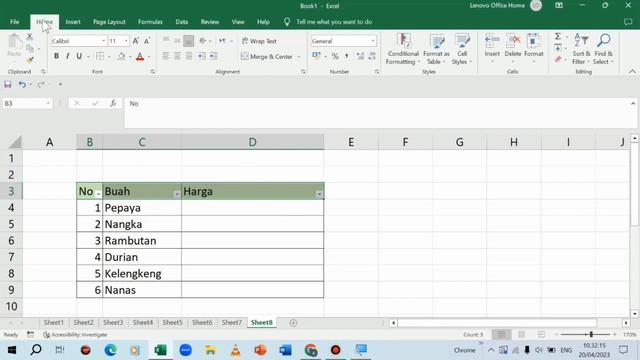This screenshot has height=360, width=640.
Task: Click the Delete cells icon
Action: point(513,41)
